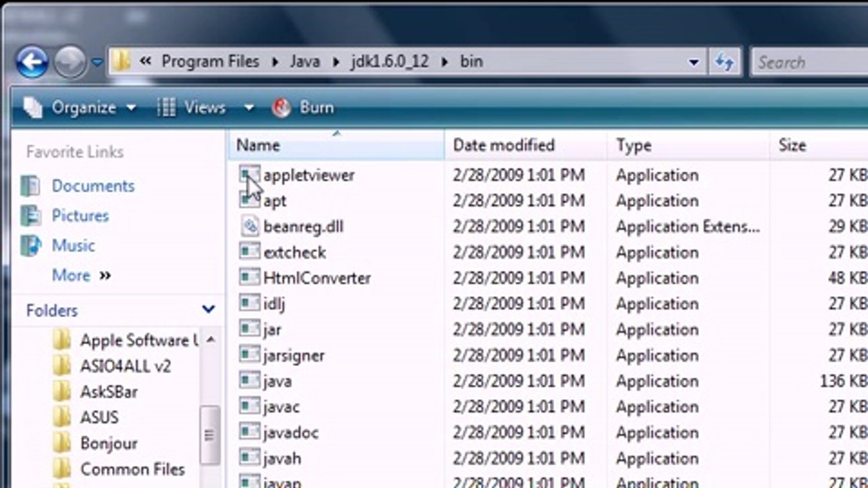868x488 pixels.
Task: Sort by the Size column header
Action: 819,145
